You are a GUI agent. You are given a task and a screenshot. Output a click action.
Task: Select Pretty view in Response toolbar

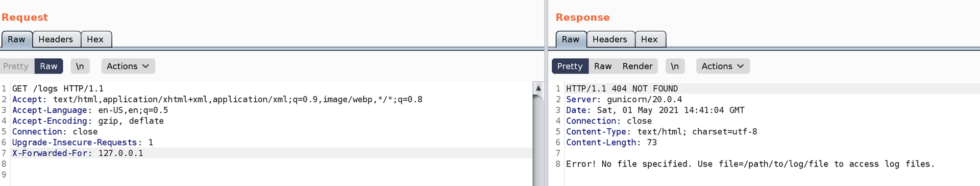click(x=570, y=66)
